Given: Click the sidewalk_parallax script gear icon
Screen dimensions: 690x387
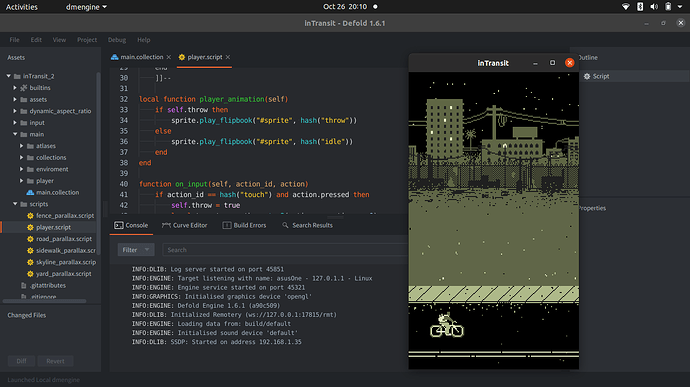Looking at the screenshot, I should click(30, 251).
